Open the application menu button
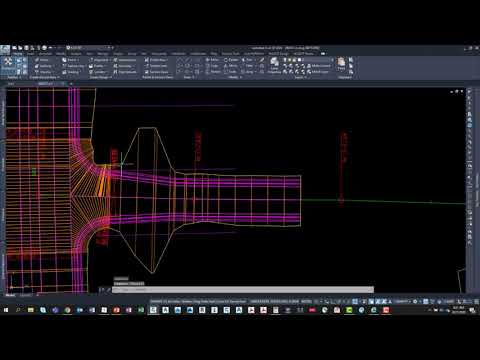 pos(5,50)
